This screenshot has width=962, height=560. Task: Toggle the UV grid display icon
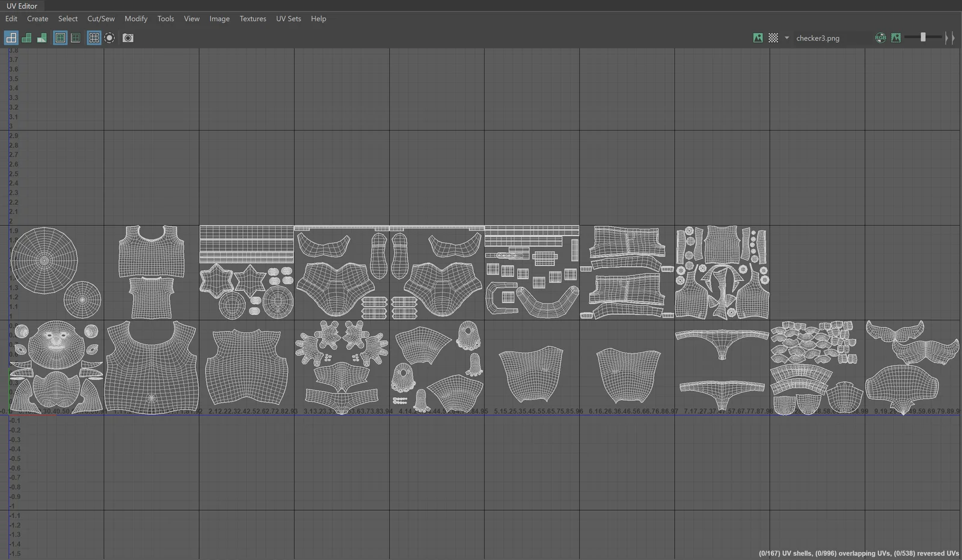[94, 38]
